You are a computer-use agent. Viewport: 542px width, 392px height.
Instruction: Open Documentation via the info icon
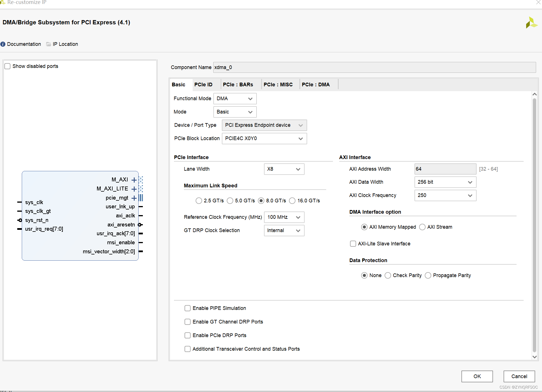pyautogui.click(x=3, y=44)
